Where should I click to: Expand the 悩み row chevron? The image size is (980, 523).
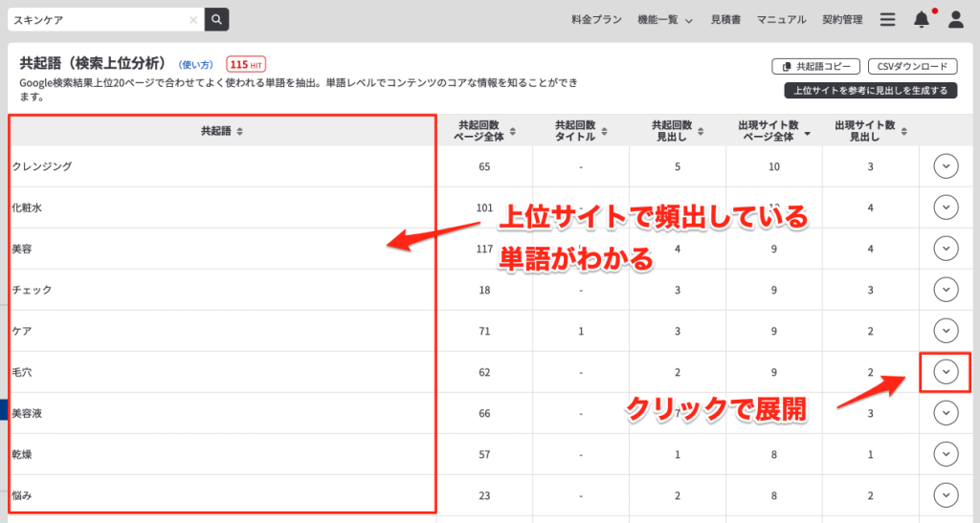coord(946,495)
